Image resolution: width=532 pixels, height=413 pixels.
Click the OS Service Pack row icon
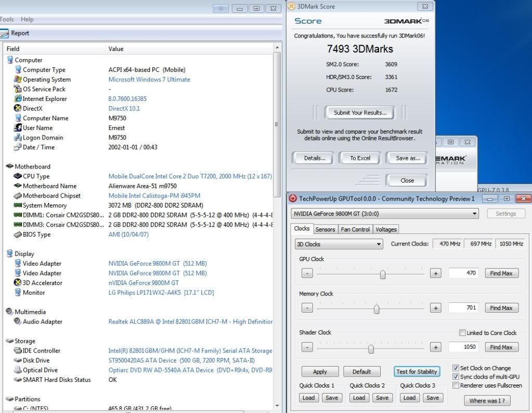pos(18,89)
